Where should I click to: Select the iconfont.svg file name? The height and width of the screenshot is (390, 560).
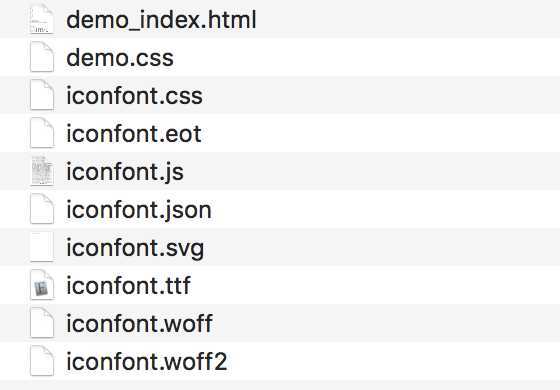(x=135, y=249)
